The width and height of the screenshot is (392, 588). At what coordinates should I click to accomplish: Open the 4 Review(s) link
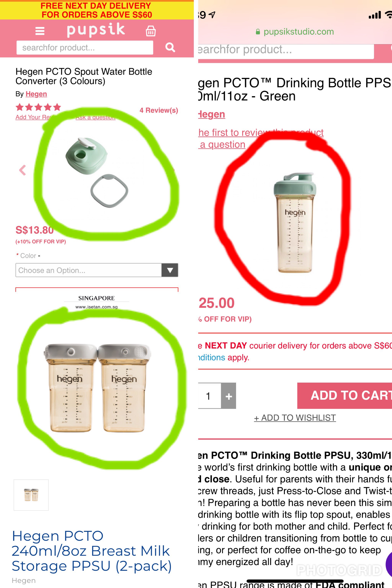pyautogui.click(x=159, y=110)
